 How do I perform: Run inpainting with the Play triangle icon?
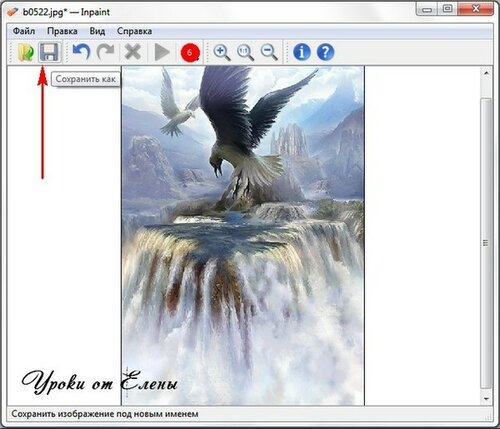162,52
